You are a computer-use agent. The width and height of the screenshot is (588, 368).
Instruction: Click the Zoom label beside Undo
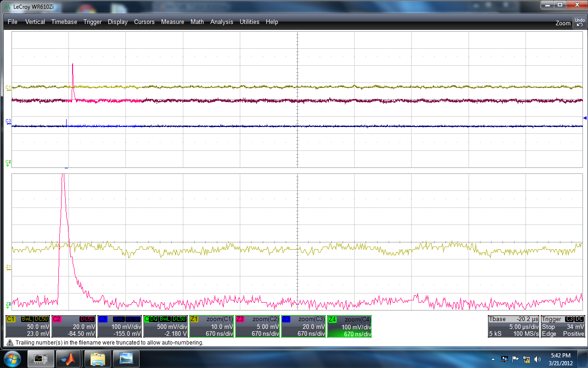pyautogui.click(x=563, y=23)
